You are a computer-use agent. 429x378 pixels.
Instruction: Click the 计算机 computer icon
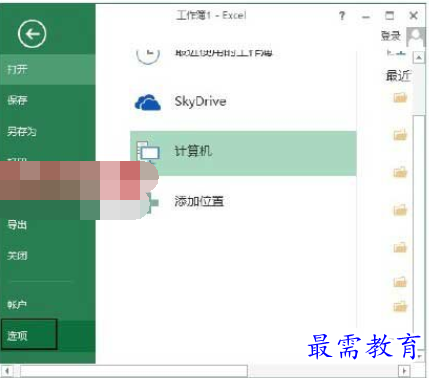149,152
